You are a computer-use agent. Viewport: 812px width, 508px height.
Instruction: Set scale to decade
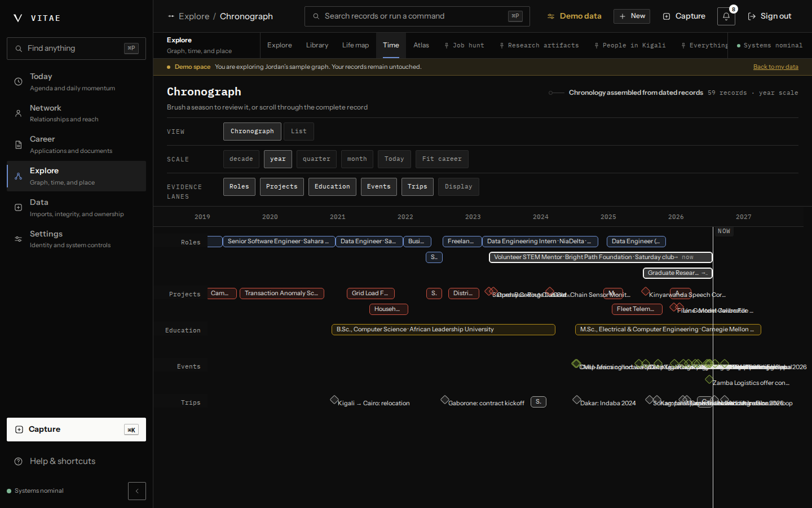point(241,159)
